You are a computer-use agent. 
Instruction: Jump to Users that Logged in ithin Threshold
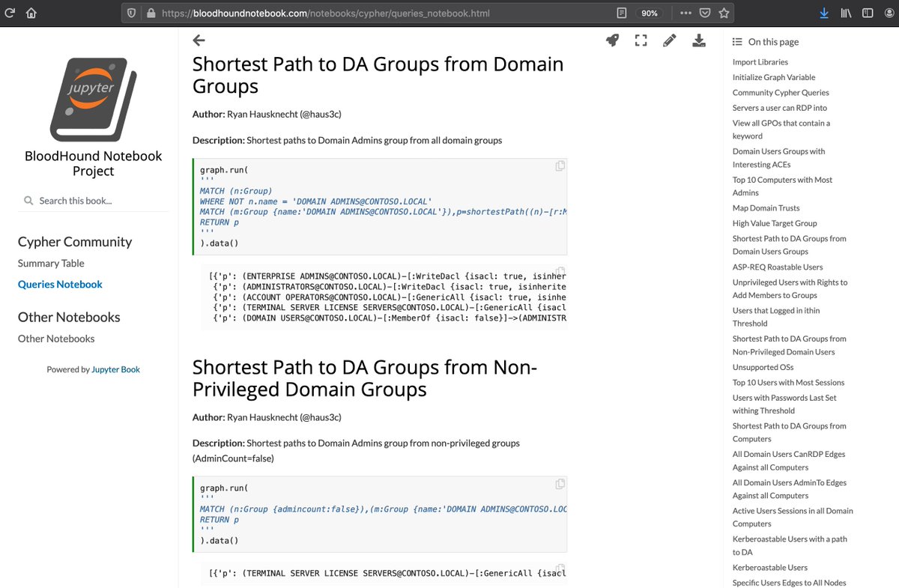[776, 317]
